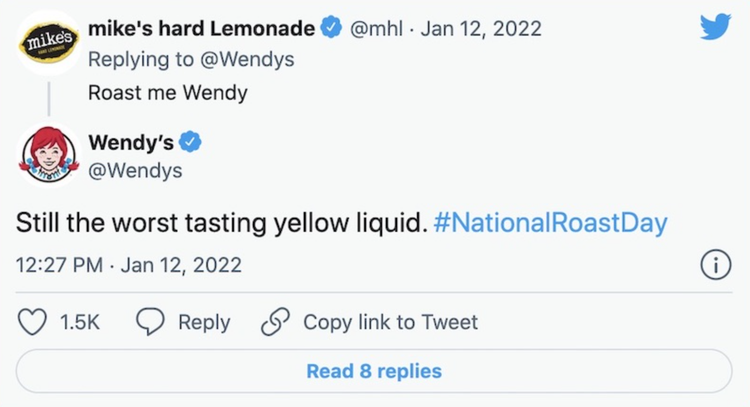750x407 pixels.
Task: Click mike's hard Lemonade display name
Action: pyautogui.click(x=202, y=28)
